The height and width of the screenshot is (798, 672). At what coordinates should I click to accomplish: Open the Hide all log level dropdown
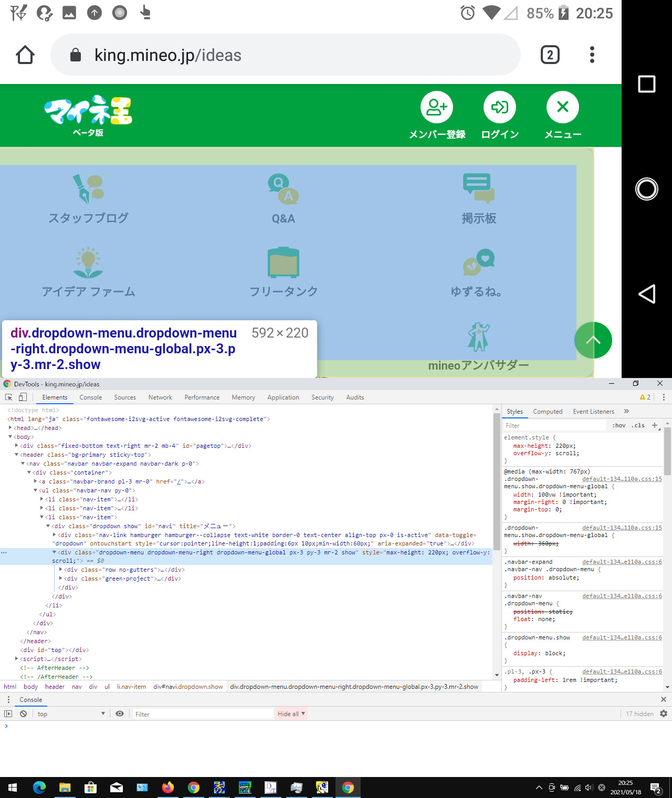coord(291,714)
